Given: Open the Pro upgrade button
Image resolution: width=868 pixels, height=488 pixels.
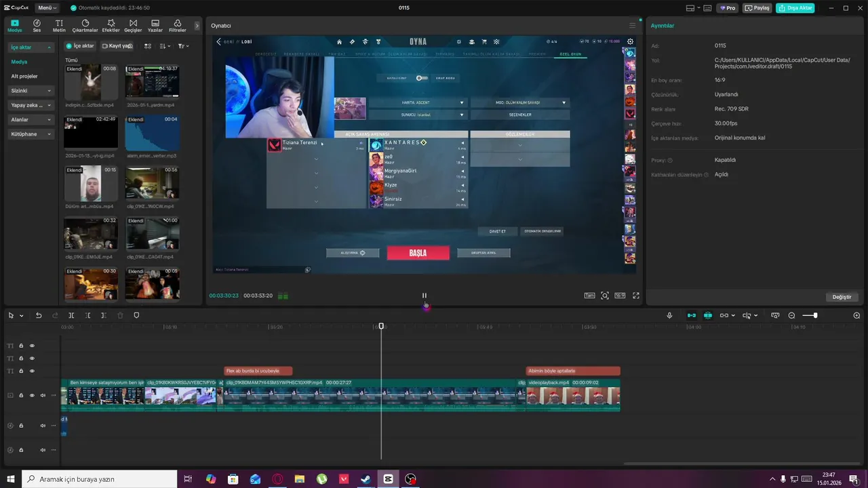Looking at the screenshot, I should [728, 8].
